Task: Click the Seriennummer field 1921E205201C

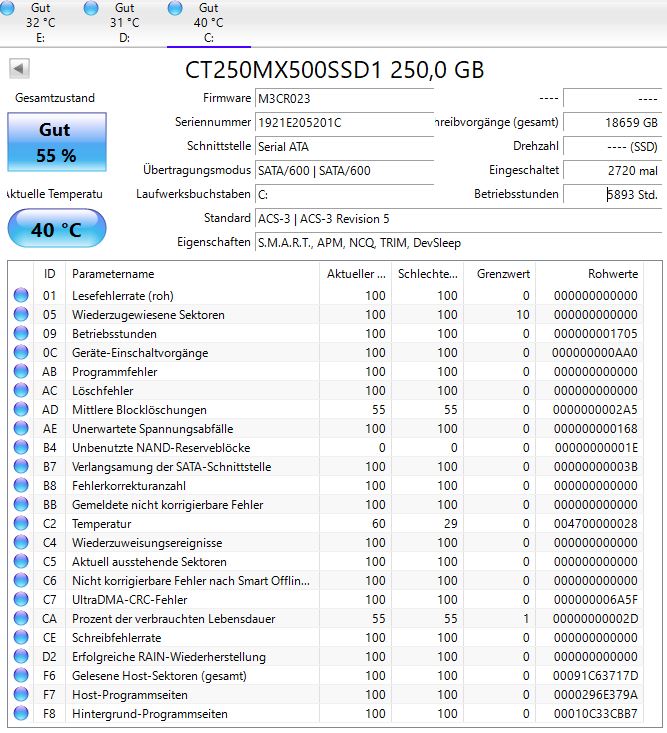Action: point(344,122)
